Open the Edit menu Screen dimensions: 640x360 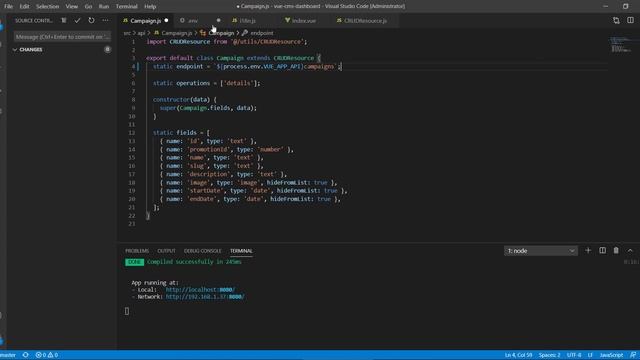click(24, 7)
